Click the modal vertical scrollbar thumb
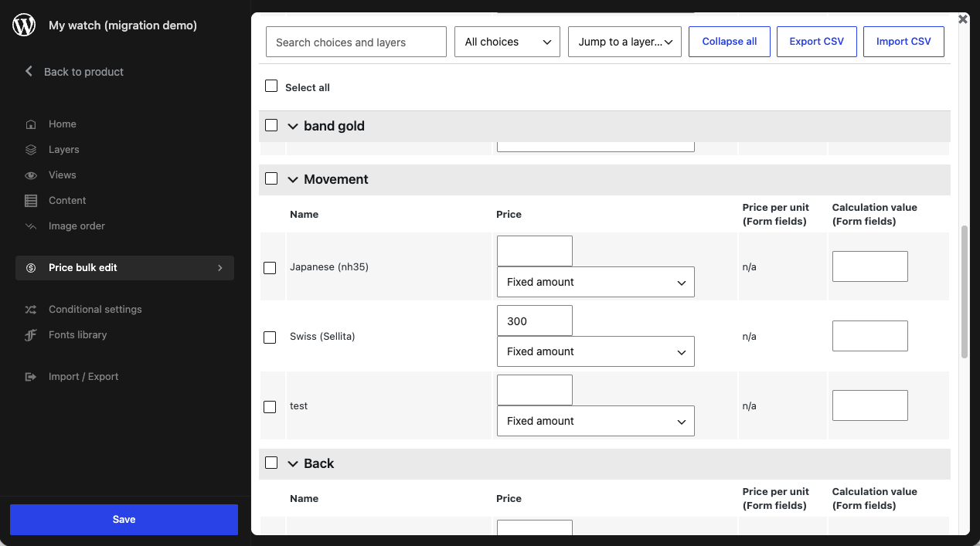This screenshot has height=546, width=980. point(965,292)
